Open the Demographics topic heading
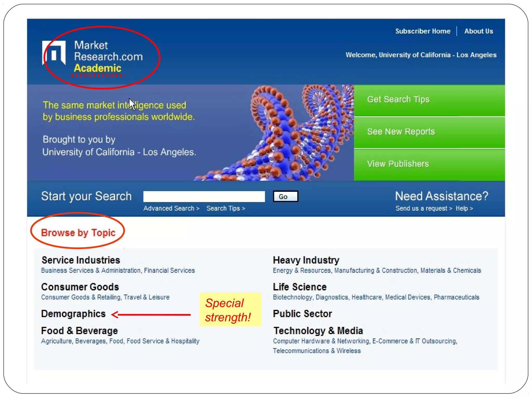532x399 pixels. 73,314
